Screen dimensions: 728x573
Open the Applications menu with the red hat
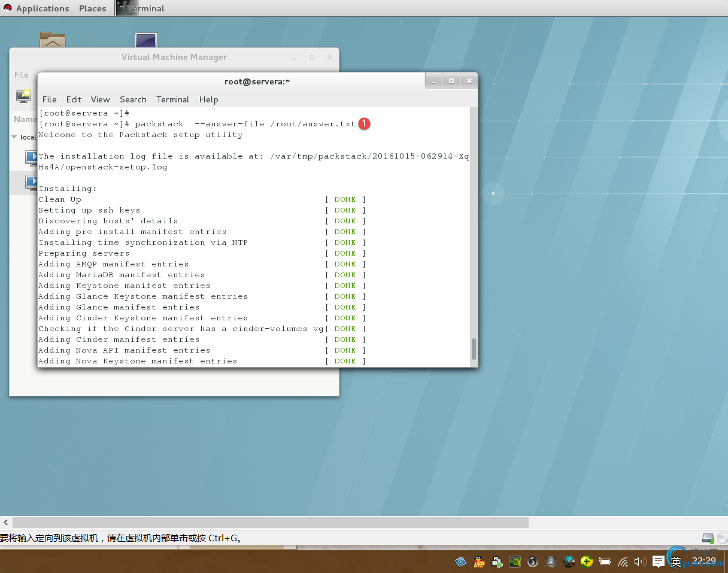tap(36, 8)
